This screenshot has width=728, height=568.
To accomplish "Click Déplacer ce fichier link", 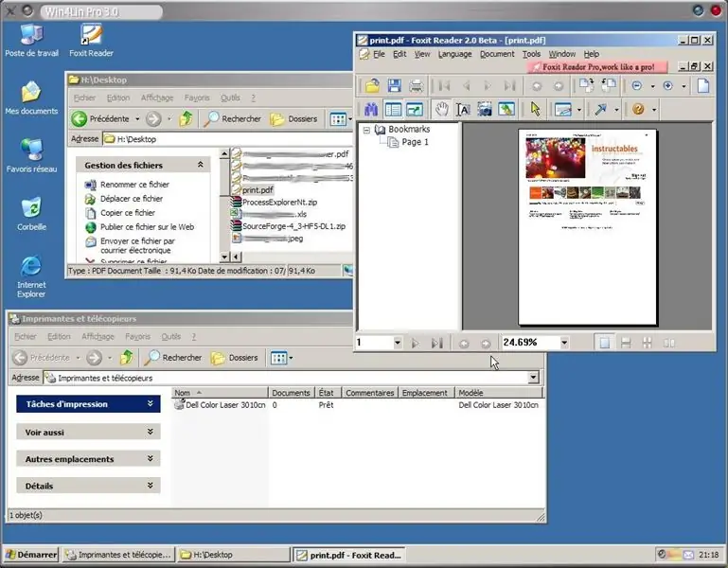I will 132,199.
